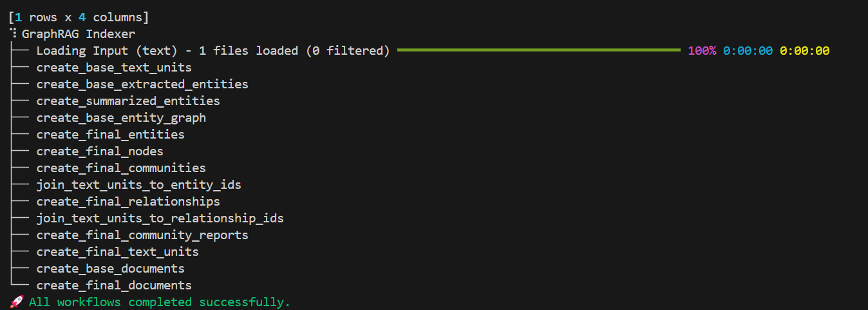Click create_base_text_units workflow entry
The height and width of the screenshot is (310, 868).
pos(114,67)
